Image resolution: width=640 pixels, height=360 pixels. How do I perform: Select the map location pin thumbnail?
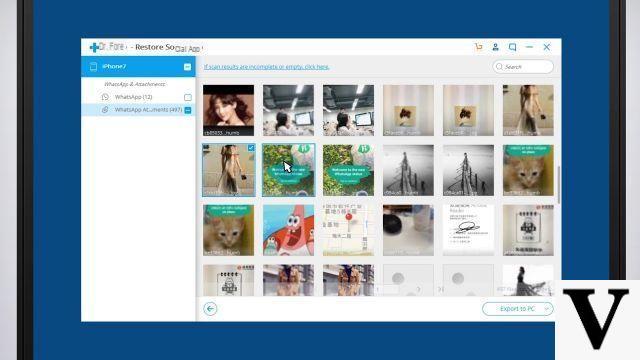pyautogui.click(x=348, y=230)
